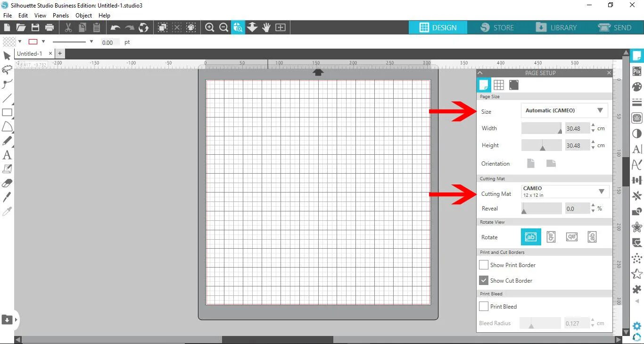Open the Size dropdown showing Automatic (CAMEO)
644x344 pixels.
[x=564, y=110]
